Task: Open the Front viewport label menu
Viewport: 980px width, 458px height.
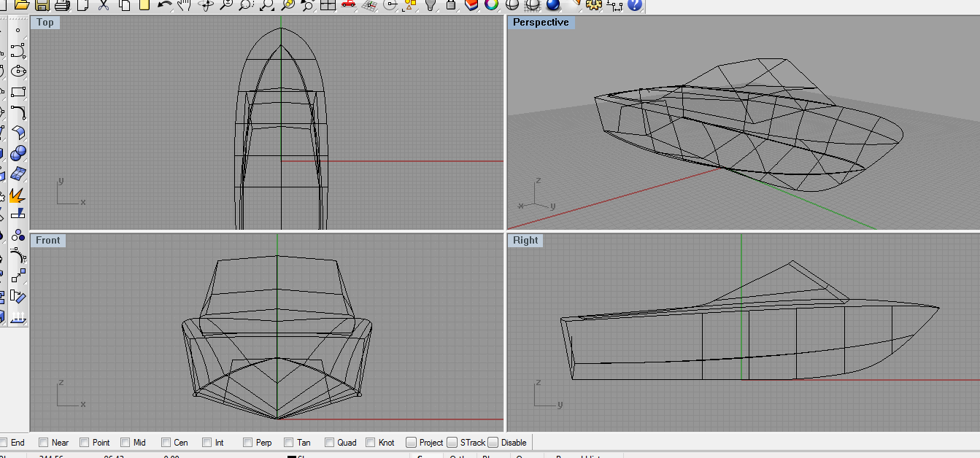Action: 48,241
